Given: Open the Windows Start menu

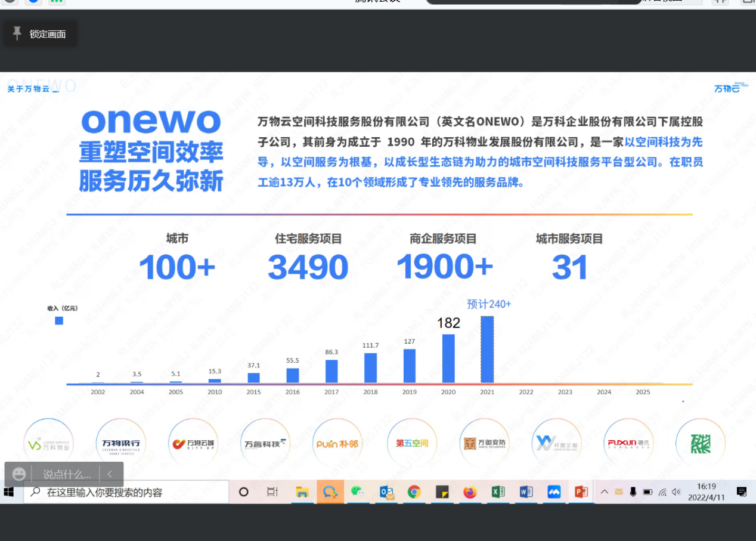Looking at the screenshot, I should pos(9,492).
